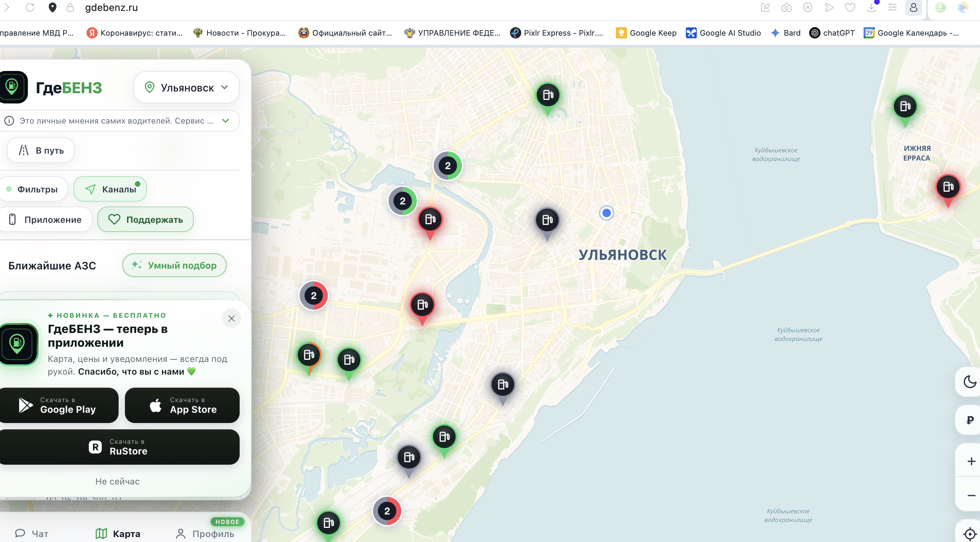Open the browser profile account icon
The height and width of the screenshot is (542, 980).
tap(913, 8)
